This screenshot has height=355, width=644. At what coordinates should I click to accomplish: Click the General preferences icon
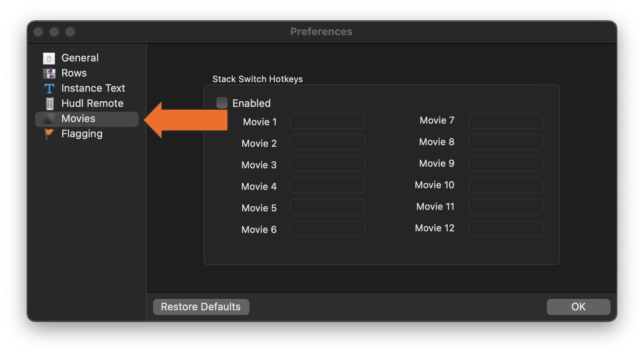point(49,58)
